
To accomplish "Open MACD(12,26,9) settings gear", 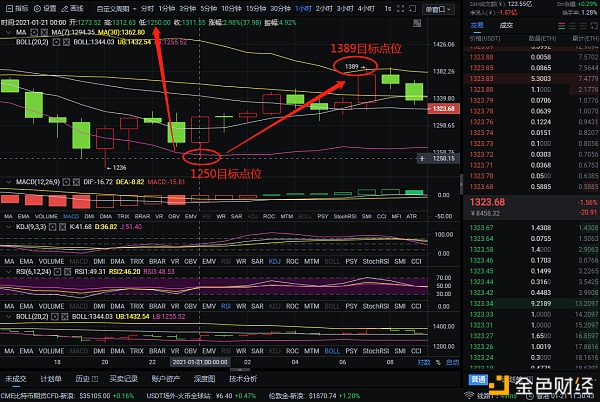I will click(x=66, y=182).
